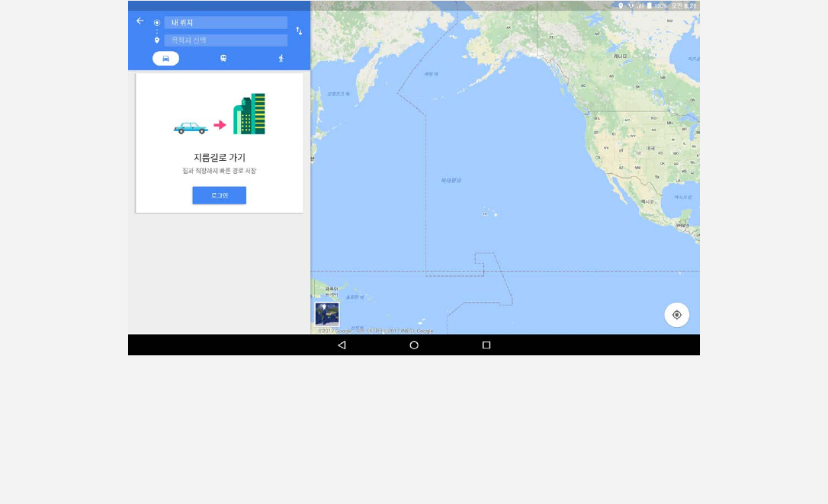This screenshot has height=504, width=828.
Task: Click the 멕시코 country label on map
Action: [x=647, y=201]
